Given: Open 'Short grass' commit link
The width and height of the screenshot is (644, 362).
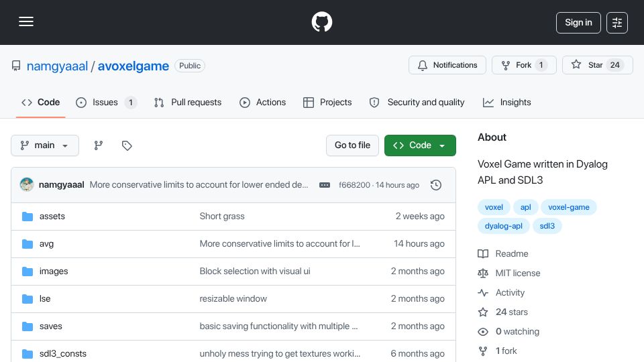Looking at the screenshot, I should pos(222,217).
